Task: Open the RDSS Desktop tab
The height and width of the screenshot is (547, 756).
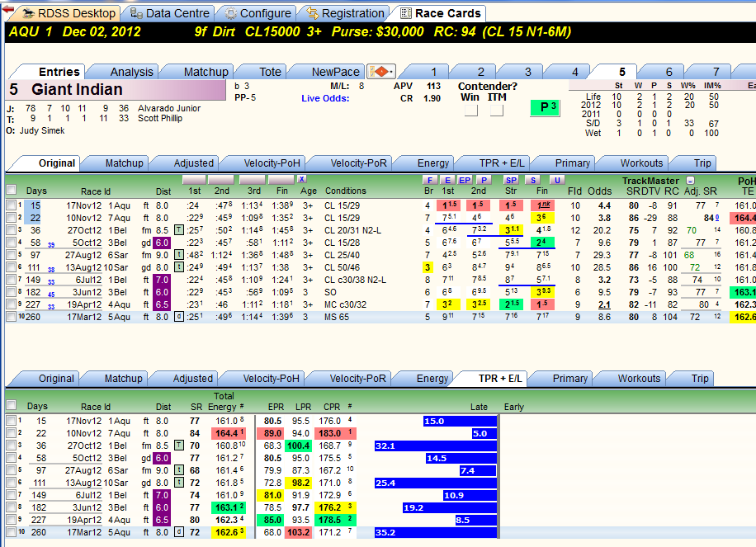Action: (70, 13)
